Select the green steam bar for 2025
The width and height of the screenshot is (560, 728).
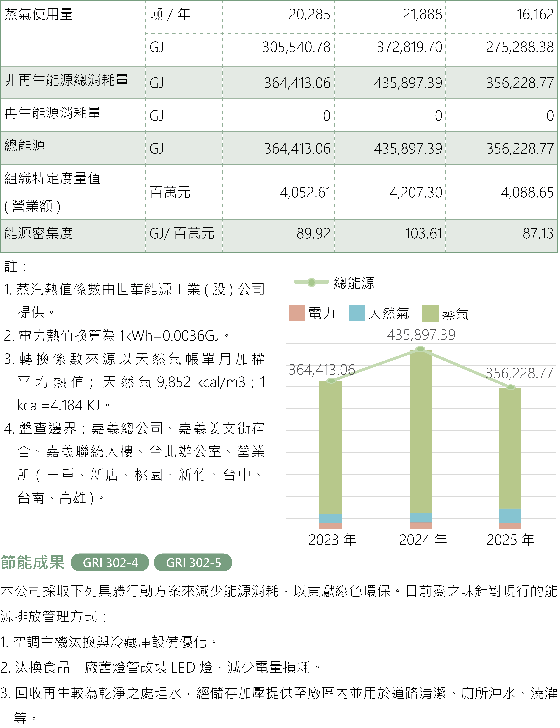pos(510,448)
